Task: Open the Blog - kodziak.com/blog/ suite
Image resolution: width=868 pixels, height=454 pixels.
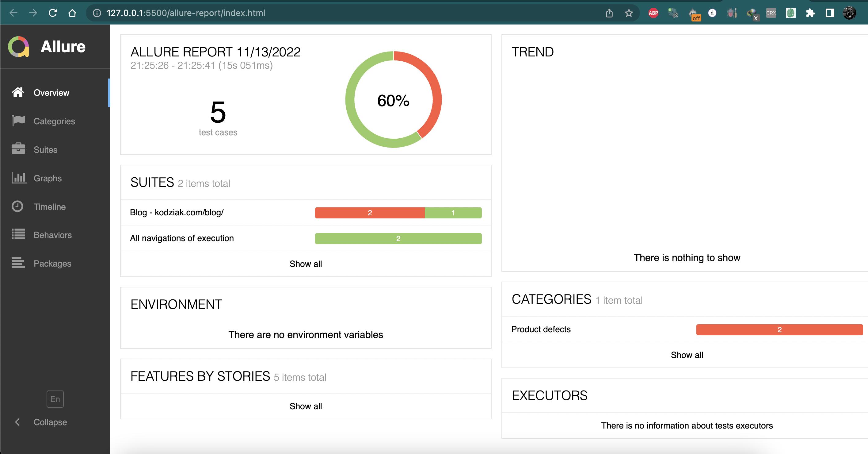Action: pyautogui.click(x=177, y=213)
